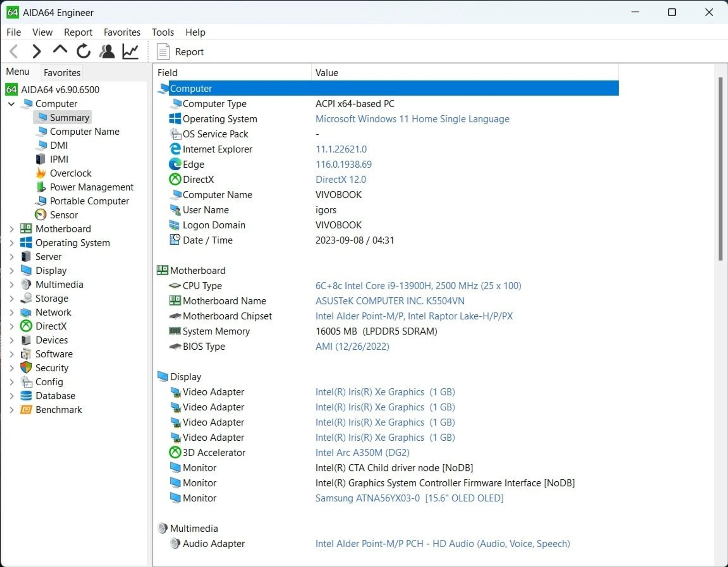Open the Tools menu
Viewport: 728px width, 567px height.
[x=163, y=32]
